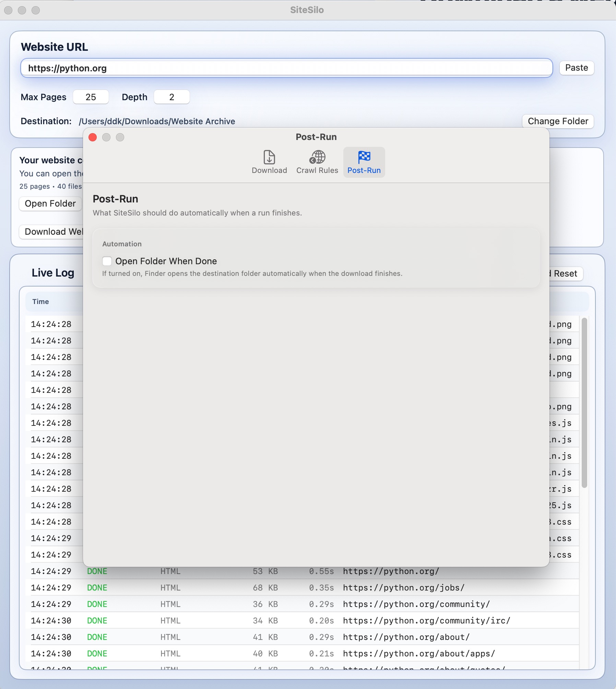Screen dimensions: 616x689
Task: Click the 0.55s duration cell
Action: 321,571
